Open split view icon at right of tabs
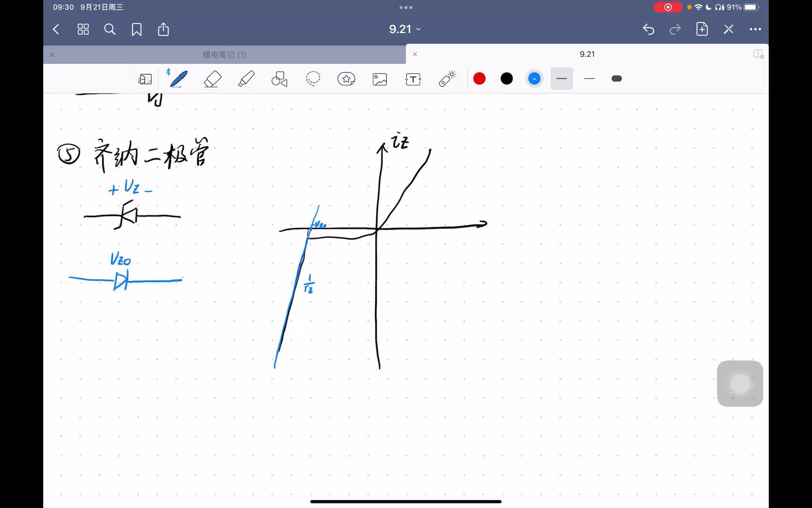812x508 pixels. click(x=758, y=54)
